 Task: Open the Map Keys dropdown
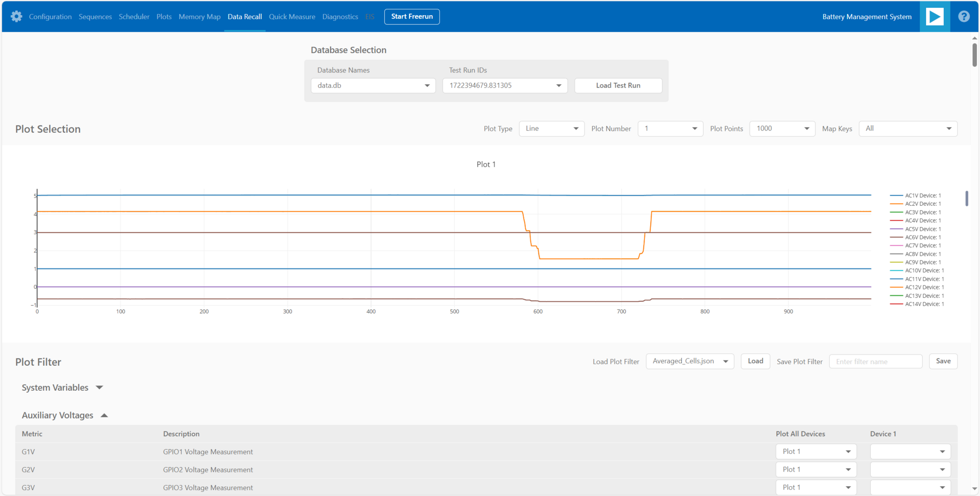coord(908,128)
